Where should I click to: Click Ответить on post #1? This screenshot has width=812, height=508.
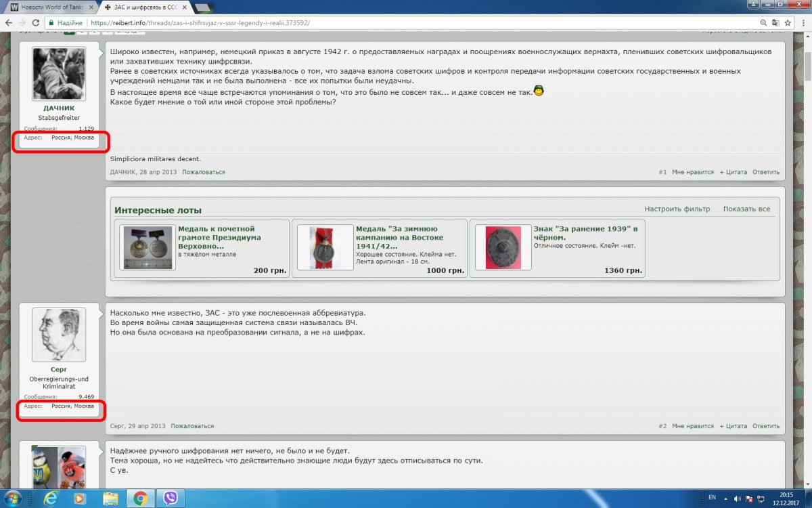click(766, 172)
